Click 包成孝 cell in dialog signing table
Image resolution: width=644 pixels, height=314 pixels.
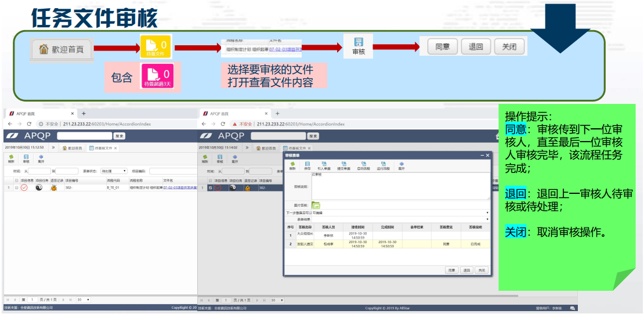(330, 244)
